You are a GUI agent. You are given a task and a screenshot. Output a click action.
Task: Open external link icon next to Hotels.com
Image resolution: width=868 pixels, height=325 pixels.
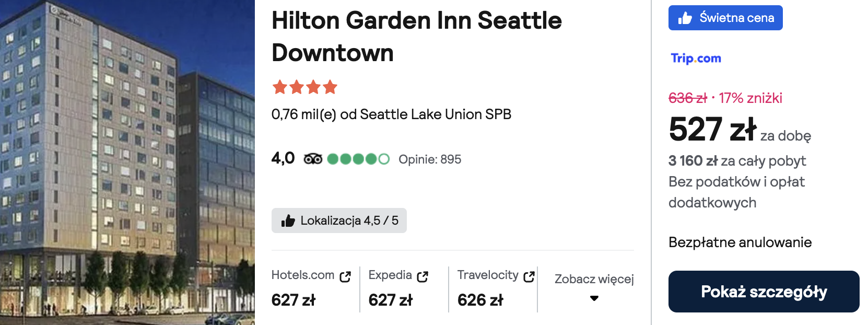[x=345, y=276]
